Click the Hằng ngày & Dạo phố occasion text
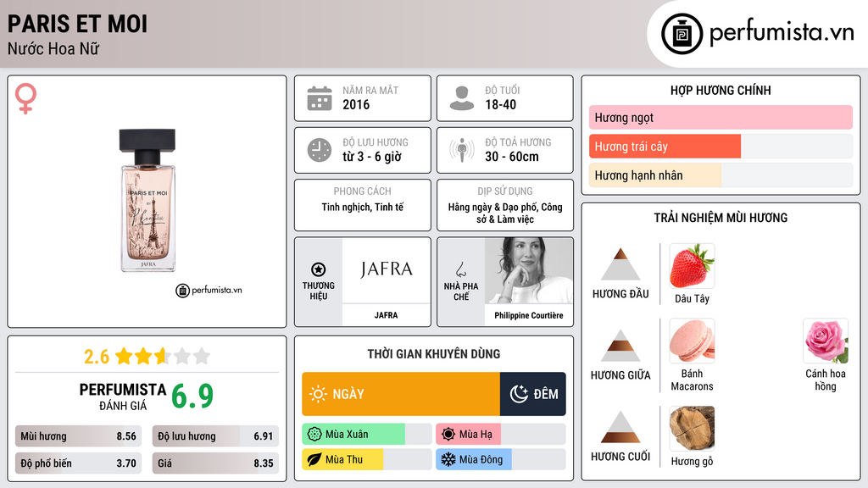Screen dimensions: 868x488 pyautogui.click(x=505, y=213)
